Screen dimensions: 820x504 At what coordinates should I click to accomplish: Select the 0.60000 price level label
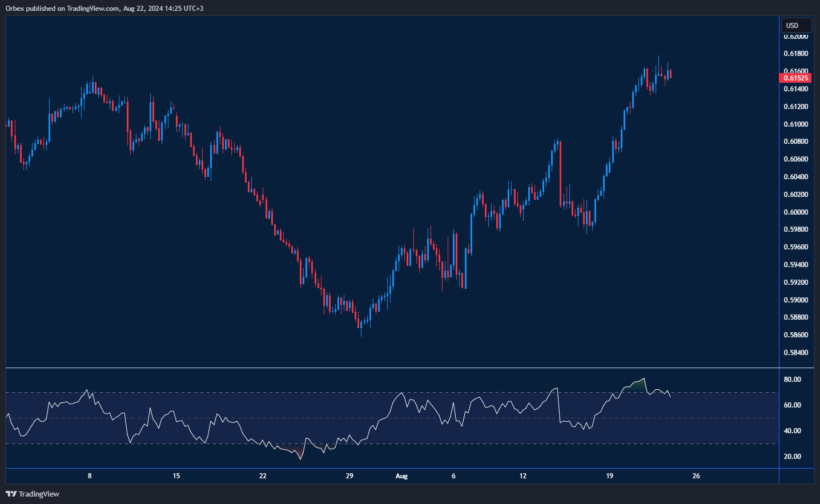tap(796, 212)
